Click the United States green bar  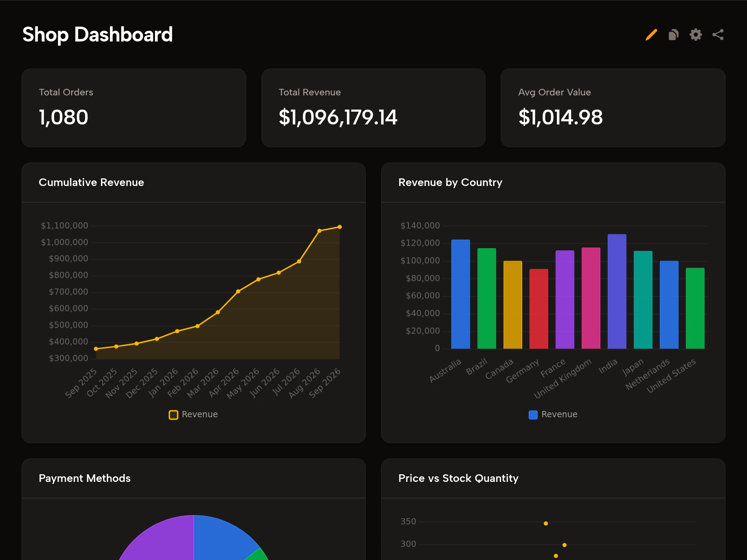pyautogui.click(x=695, y=308)
